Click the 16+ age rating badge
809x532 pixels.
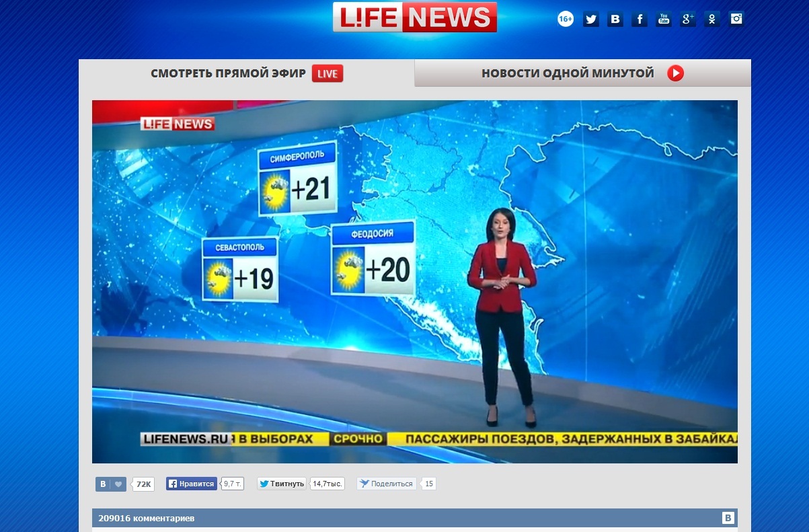tap(566, 20)
